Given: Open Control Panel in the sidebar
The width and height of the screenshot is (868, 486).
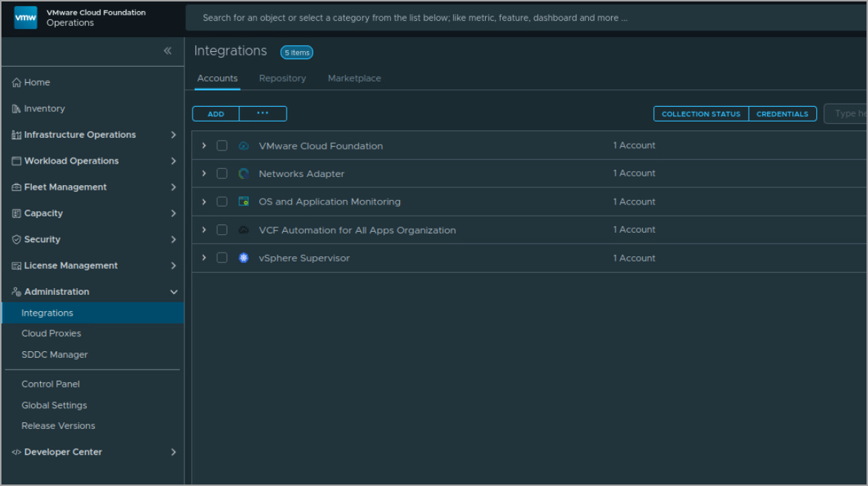Looking at the screenshot, I should click(x=50, y=385).
